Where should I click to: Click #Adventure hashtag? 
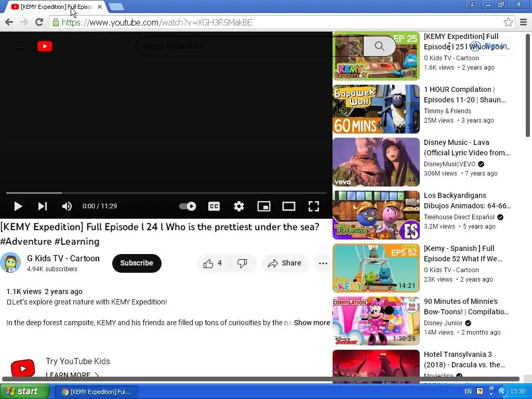click(26, 242)
